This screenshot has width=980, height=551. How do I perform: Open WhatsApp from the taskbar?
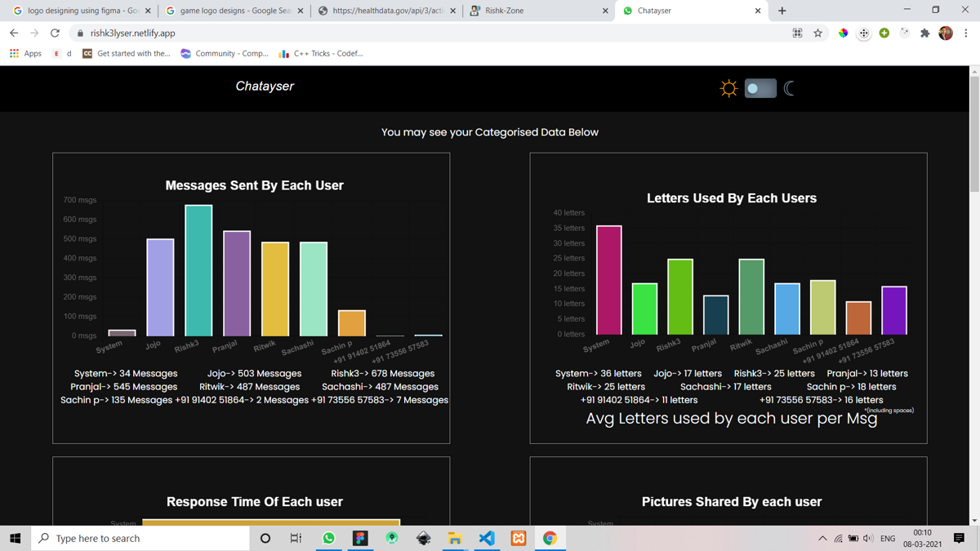pyautogui.click(x=328, y=538)
